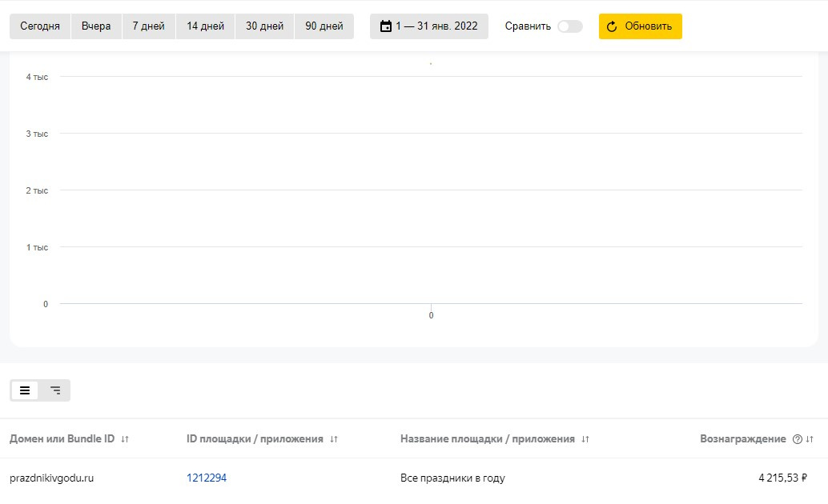
Task: Choose the 30 дней period
Action: (x=264, y=26)
